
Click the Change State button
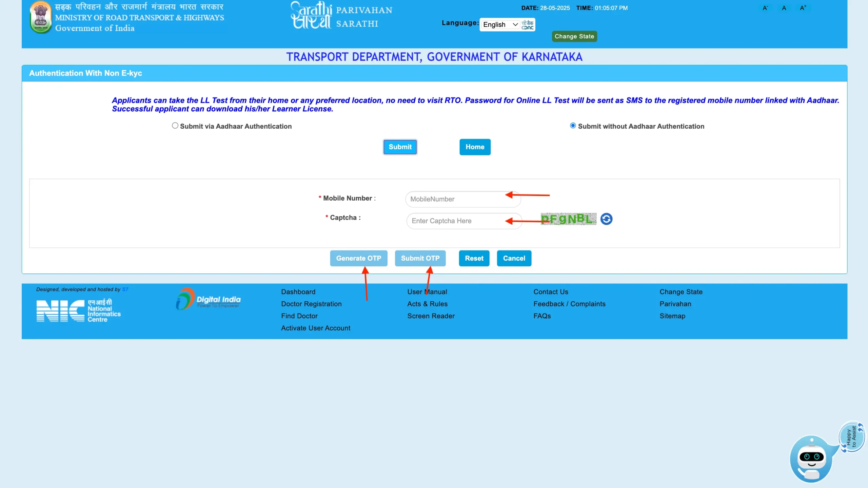pyautogui.click(x=574, y=36)
